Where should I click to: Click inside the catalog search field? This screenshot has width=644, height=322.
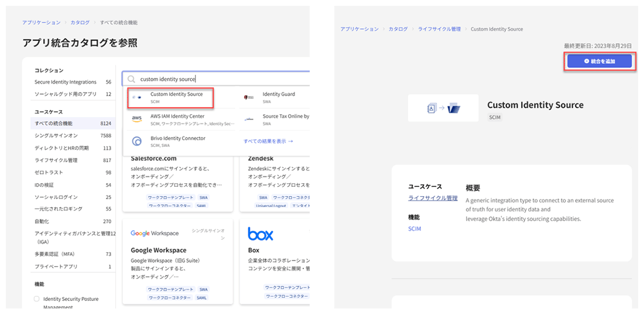(222, 79)
